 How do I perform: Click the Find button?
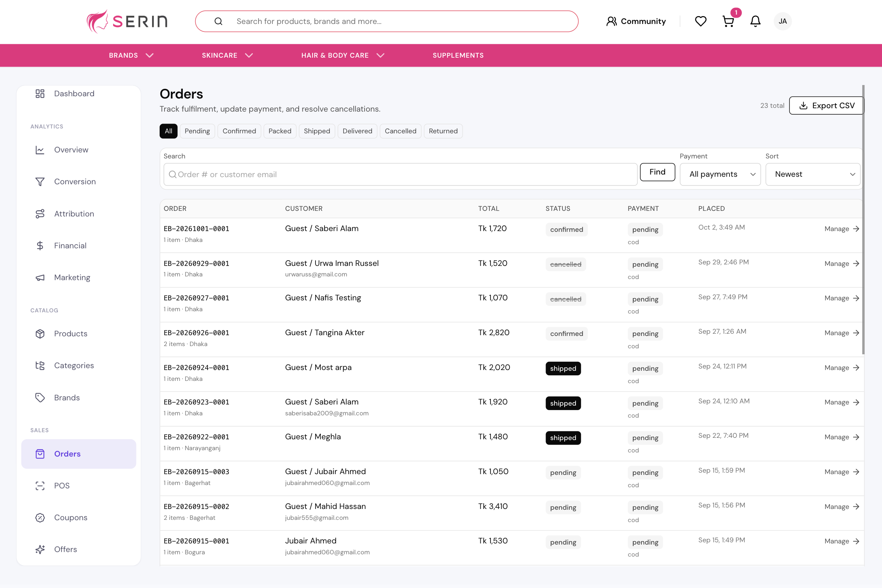coord(657,172)
